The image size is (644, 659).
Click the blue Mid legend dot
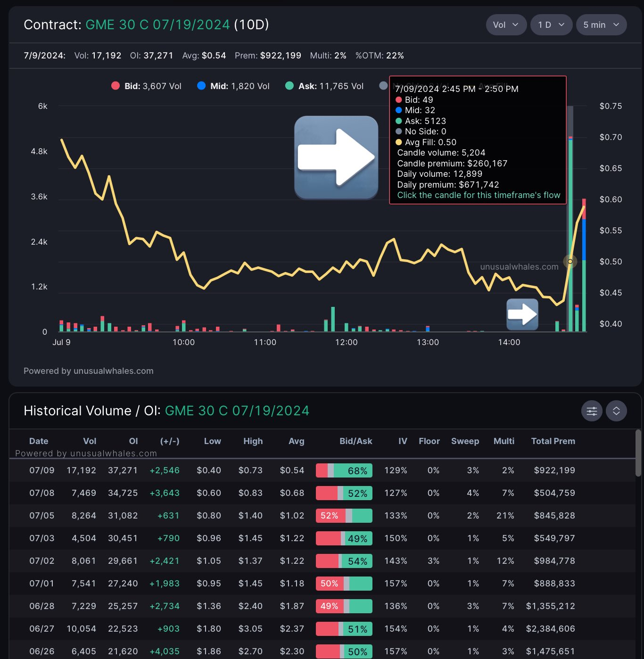[x=201, y=86]
